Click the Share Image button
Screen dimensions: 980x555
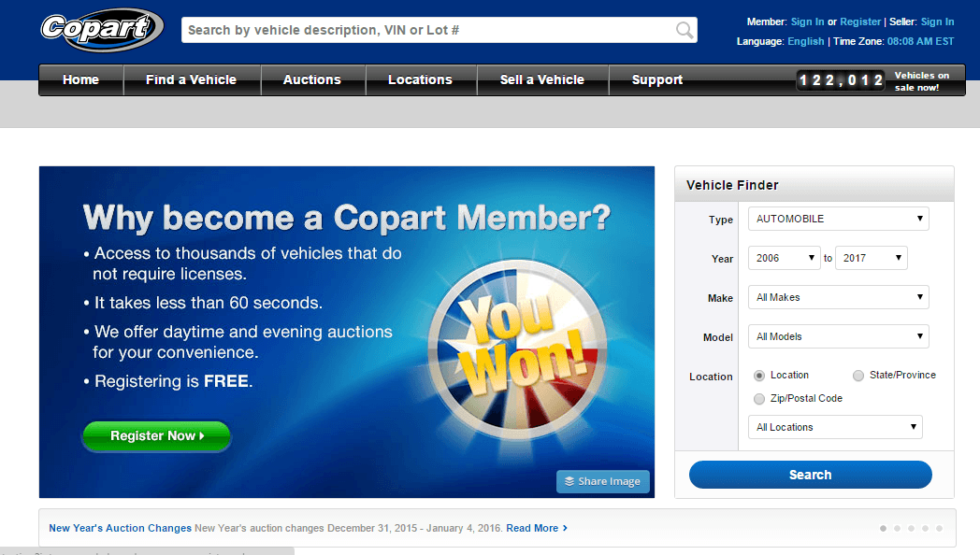click(x=603, y=481)
